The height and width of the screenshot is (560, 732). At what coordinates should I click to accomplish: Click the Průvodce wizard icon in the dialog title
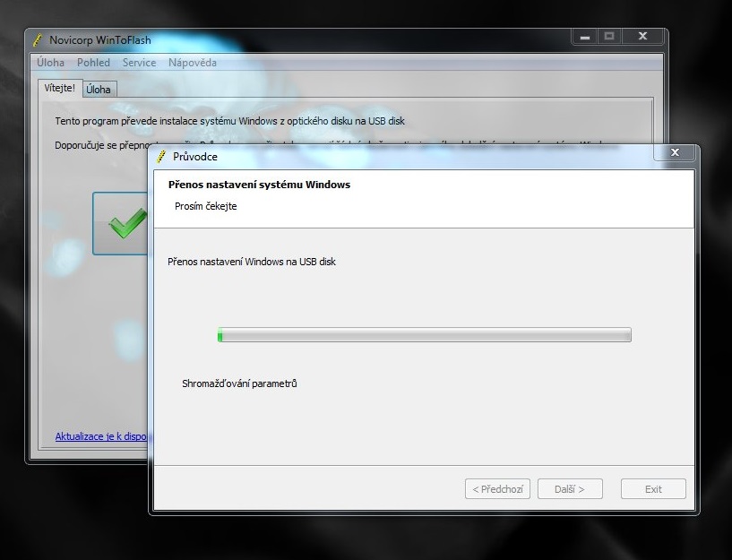[161, 156]
